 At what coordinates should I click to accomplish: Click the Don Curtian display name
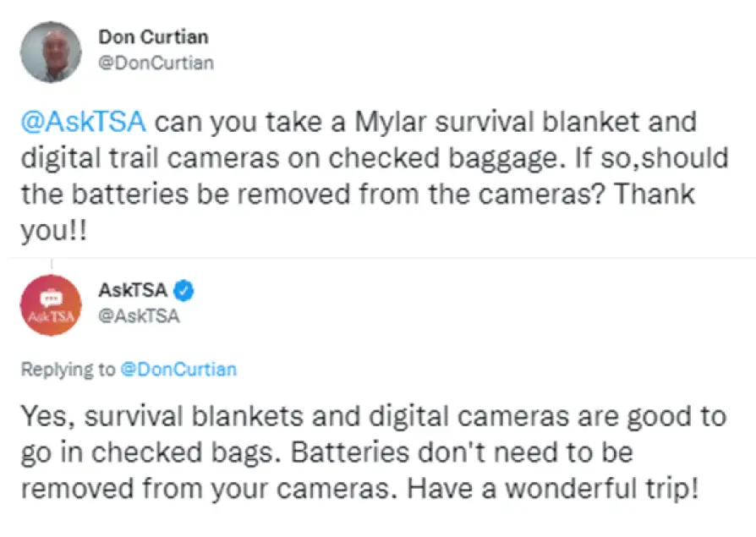pyautogui.click(x=153, y=36)
